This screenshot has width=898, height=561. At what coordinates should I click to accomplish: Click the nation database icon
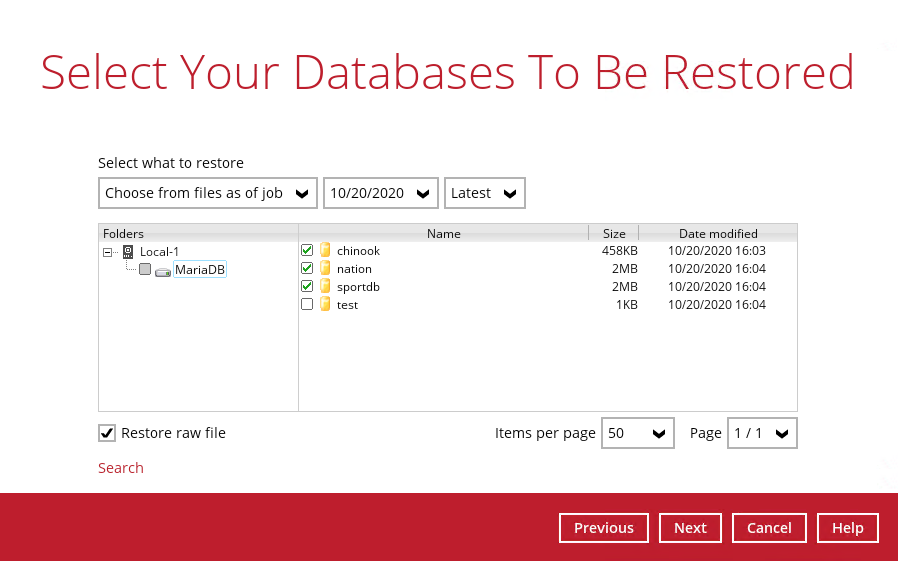tap(325, 269)
